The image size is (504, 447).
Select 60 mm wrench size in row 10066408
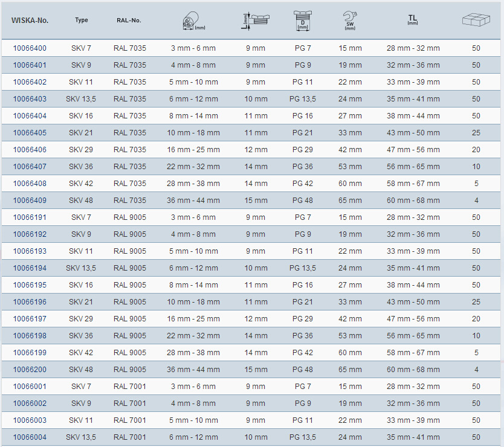pyautogui.click(x=350, y=184)
